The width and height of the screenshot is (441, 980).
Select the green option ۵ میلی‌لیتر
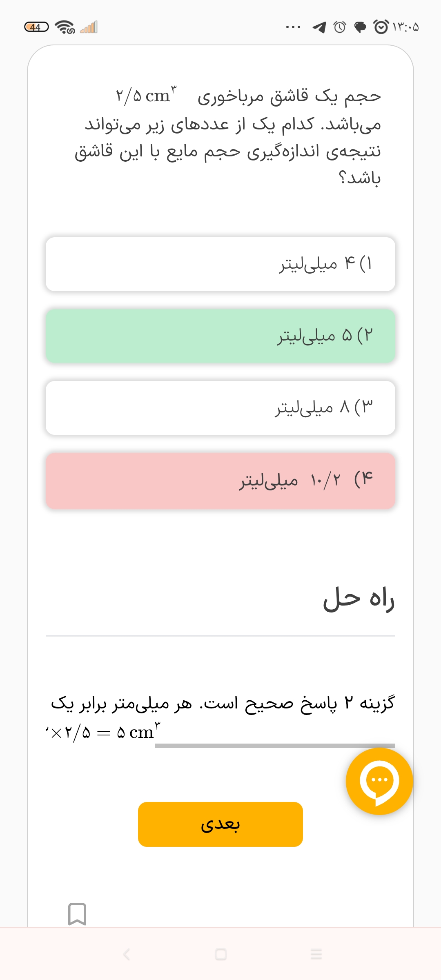pyautogui.click(x=220, y=336)
